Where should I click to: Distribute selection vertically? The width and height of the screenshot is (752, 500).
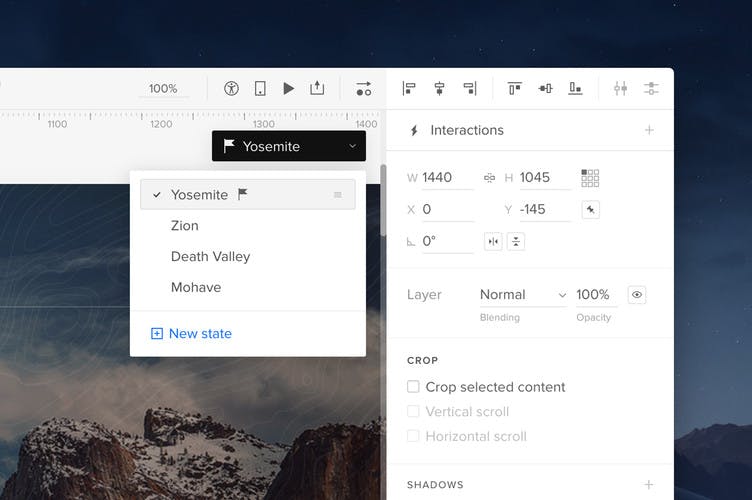coord(651,88)
